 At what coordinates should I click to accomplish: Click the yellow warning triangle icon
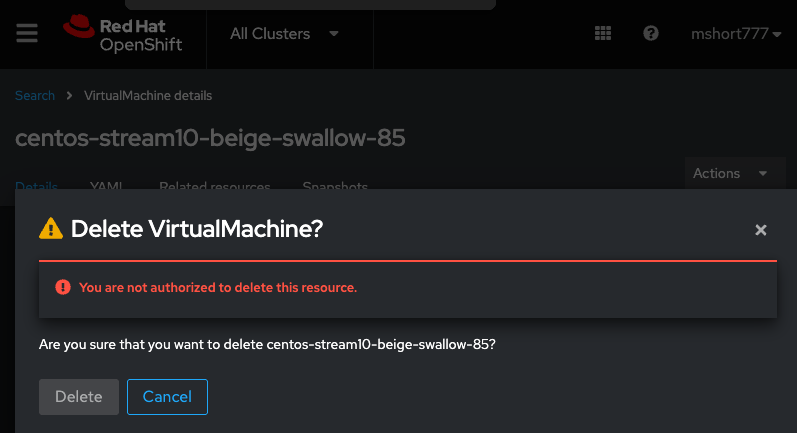click(50, 229)
